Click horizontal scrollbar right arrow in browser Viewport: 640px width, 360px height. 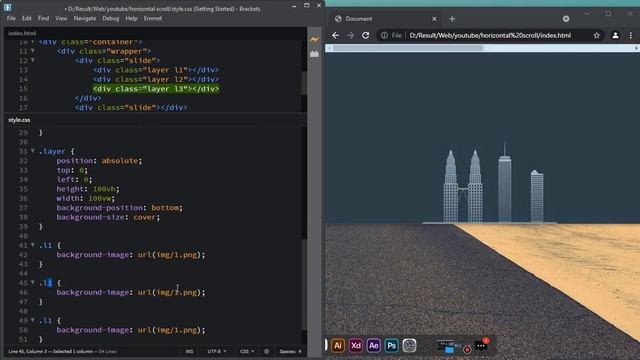coord(636,48)
